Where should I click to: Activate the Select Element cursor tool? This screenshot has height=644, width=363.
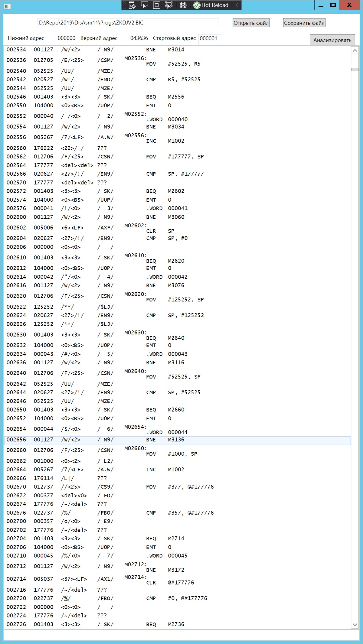(145, 5)
